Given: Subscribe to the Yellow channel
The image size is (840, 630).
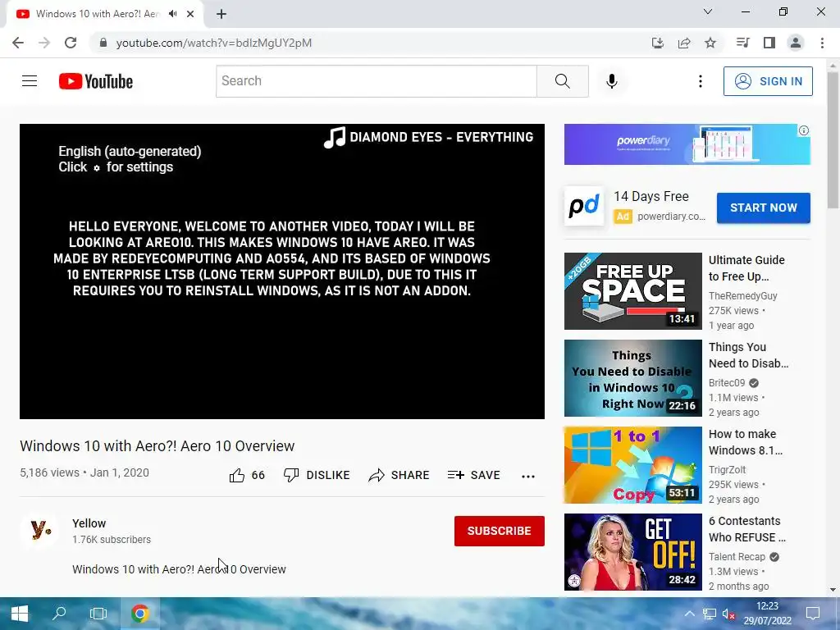Looking at the screenshot, I should (x=500, y=531).
